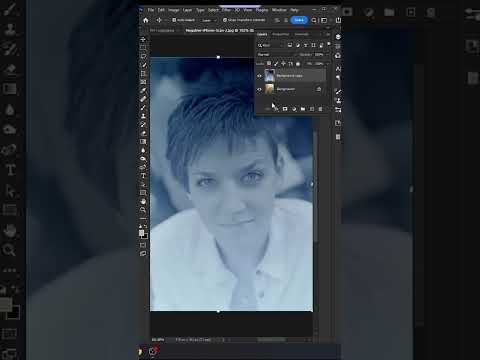Swap foreground and background colors icon
The image size is (480, 360).
146,227
